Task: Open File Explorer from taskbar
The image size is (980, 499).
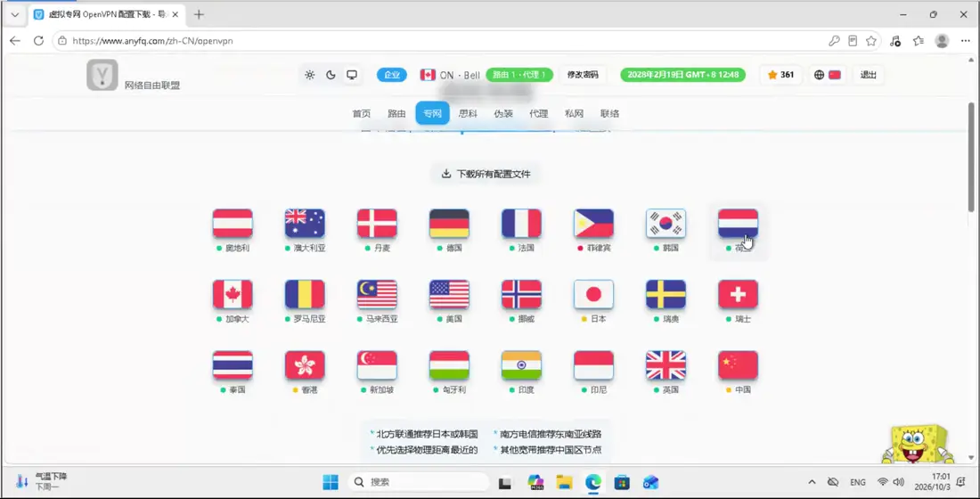Action: tap(564, 482)
